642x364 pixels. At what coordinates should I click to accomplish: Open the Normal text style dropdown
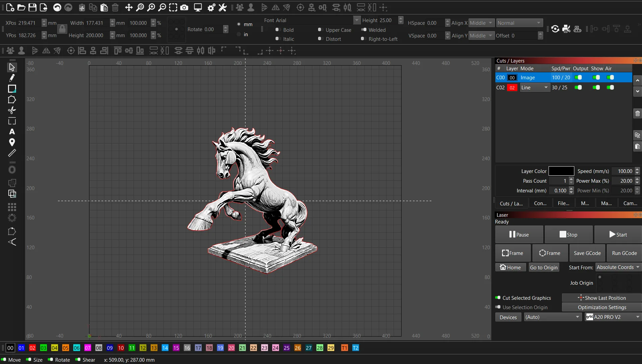click(519, 23)
